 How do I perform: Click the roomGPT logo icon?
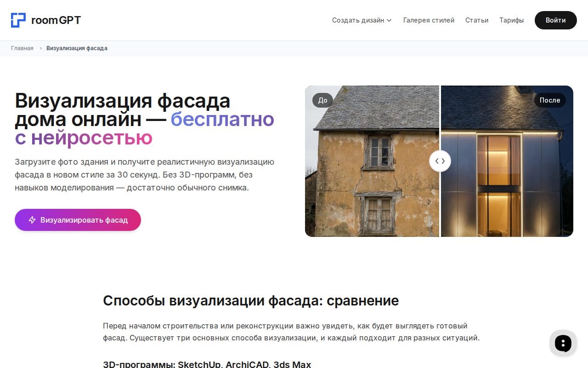pyautogui.click(x=18, y=20)
